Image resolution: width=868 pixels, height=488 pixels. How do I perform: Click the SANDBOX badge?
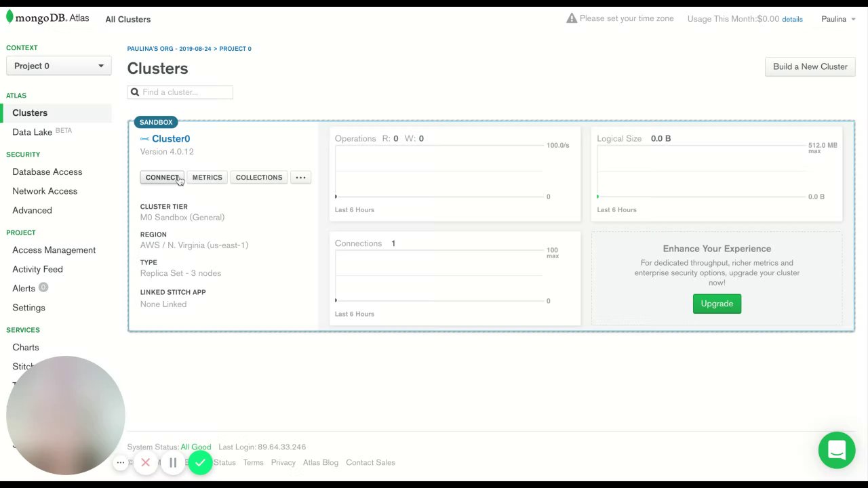click(156, 122)
